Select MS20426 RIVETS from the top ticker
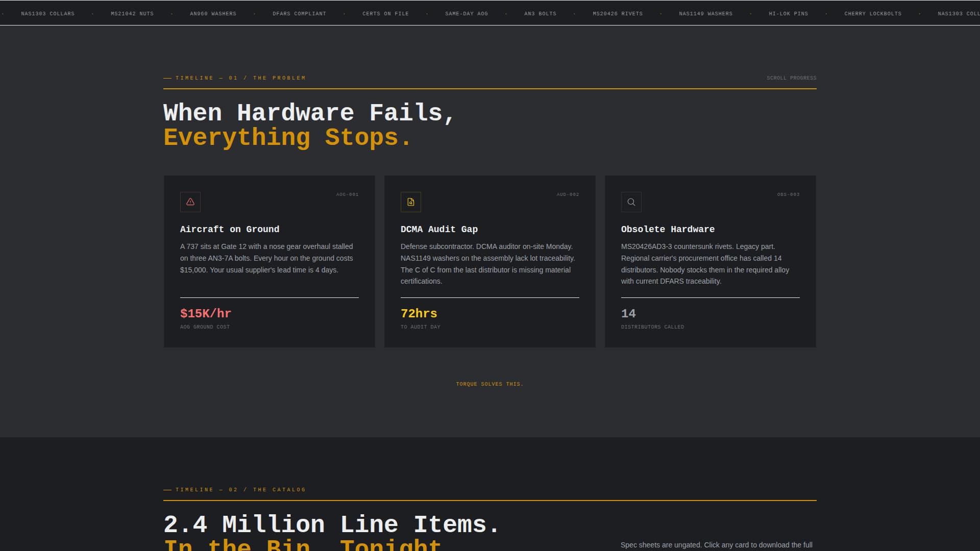The width and height of the screenshot is (980, 551). [x=617, y=14]
